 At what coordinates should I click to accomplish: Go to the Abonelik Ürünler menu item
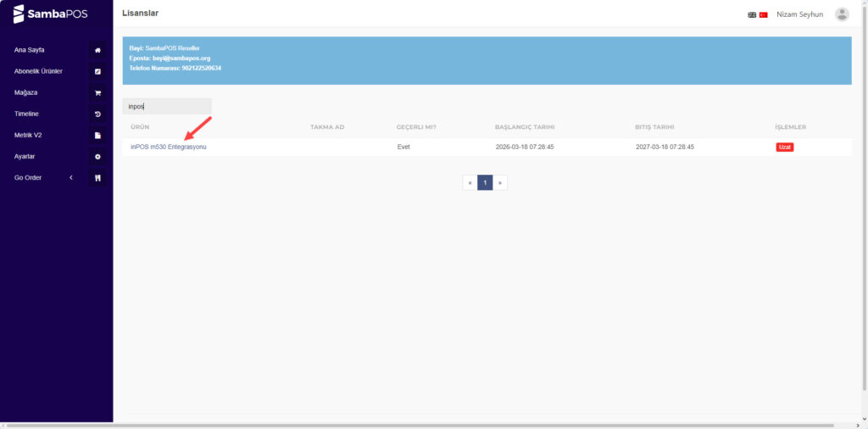pyautogui.click(x=38, y=71)
